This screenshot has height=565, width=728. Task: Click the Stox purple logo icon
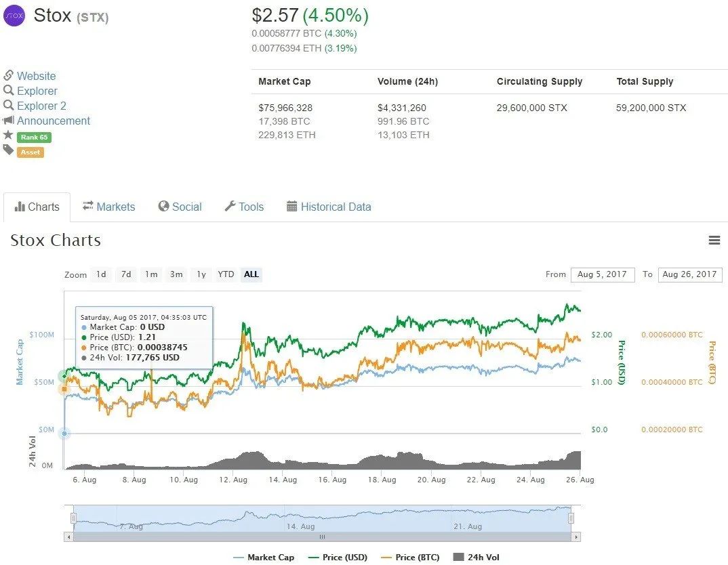click(14, 16)
